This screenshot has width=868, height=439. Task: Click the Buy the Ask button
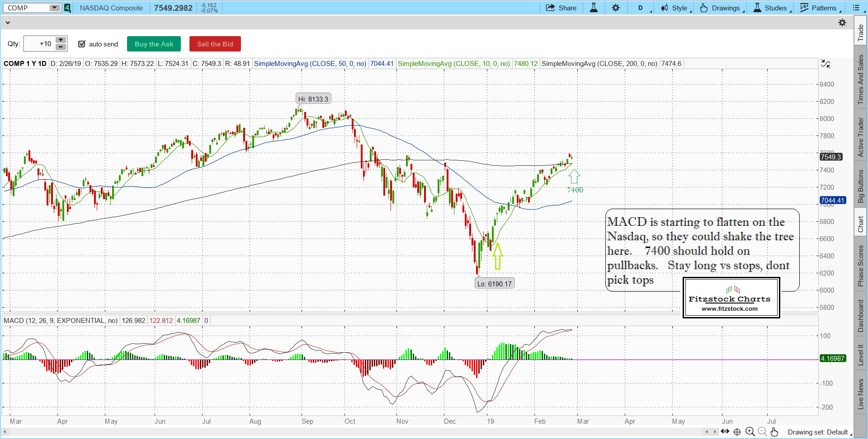[154, 44]
